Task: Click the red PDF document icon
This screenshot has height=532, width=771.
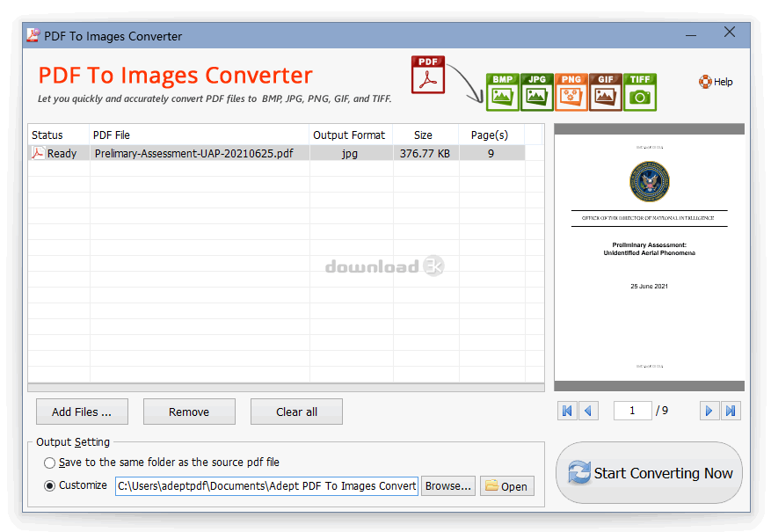Action: (428, 75)
